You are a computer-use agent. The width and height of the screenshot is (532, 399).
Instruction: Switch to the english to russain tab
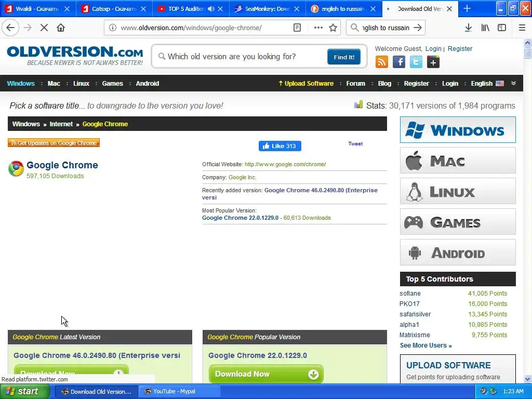tap(344, 9)
